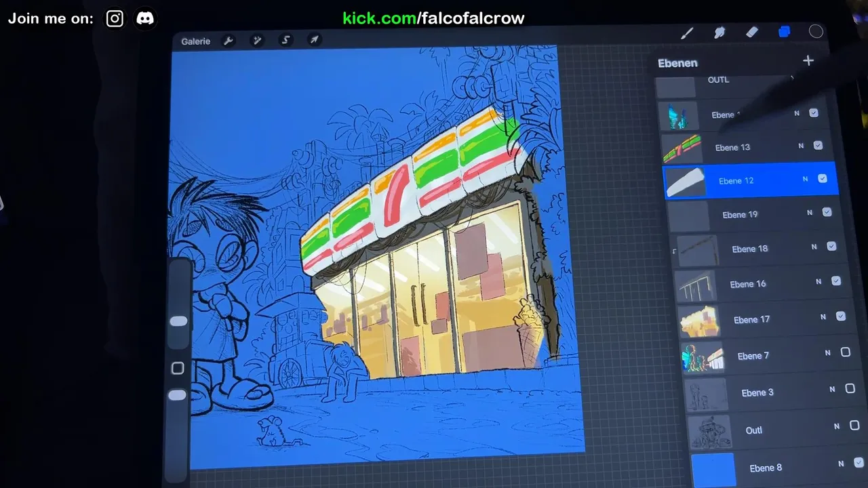Select layer name Ebene 19
868x488 pixels.
click(740, 215)
